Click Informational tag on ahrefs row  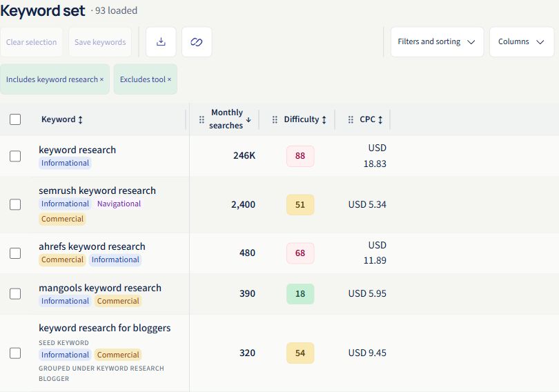point(115,259)
